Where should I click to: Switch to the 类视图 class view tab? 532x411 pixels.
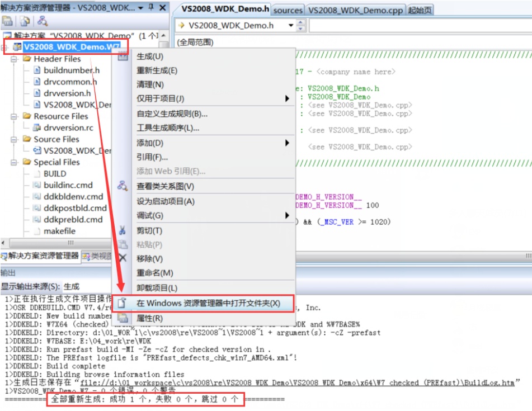click(x=97, y=256)
